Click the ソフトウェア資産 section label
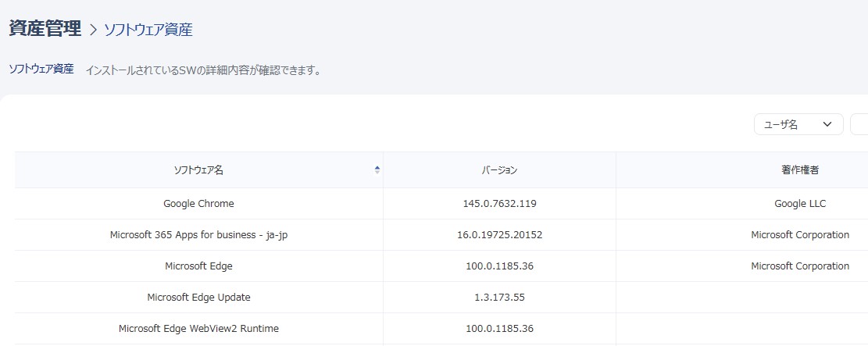 click(41, 70)
